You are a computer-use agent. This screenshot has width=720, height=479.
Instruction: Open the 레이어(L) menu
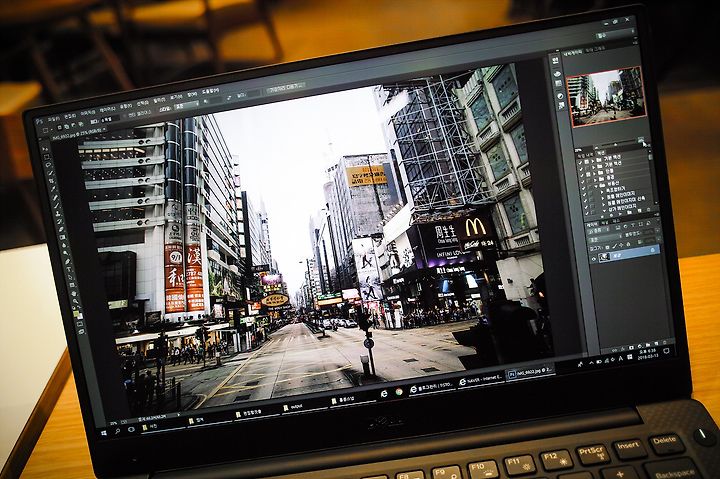click(x=107, y=109)
